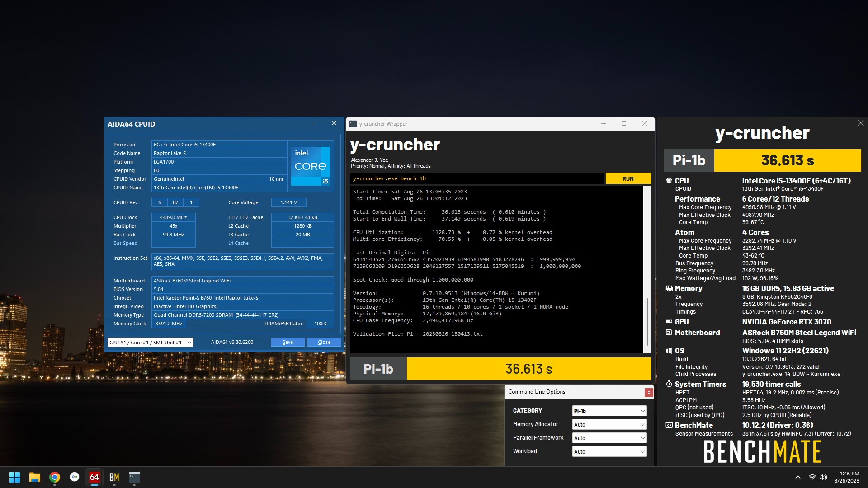Click NVIDIA GeForce RTX 3070 text
The width and height of the screenshot is (868, 488).
coord(787,322)
